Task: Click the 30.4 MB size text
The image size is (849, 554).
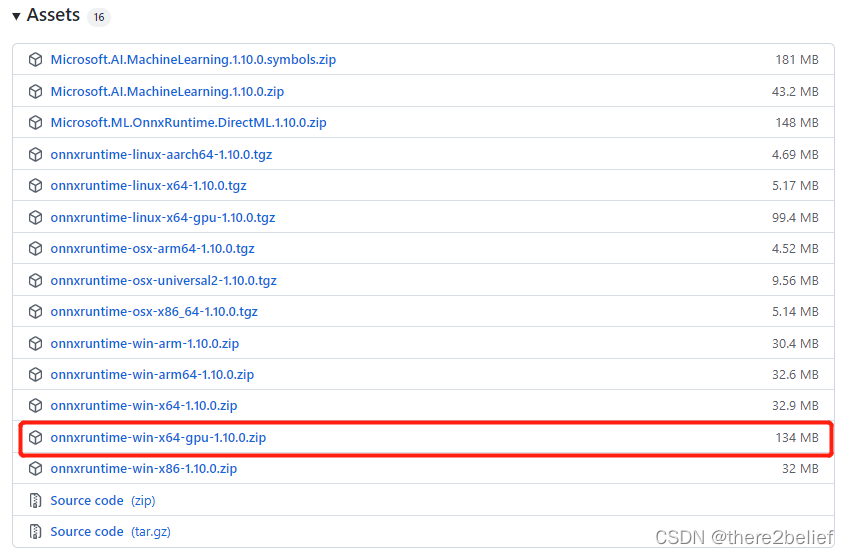Action: coord(795,344)
